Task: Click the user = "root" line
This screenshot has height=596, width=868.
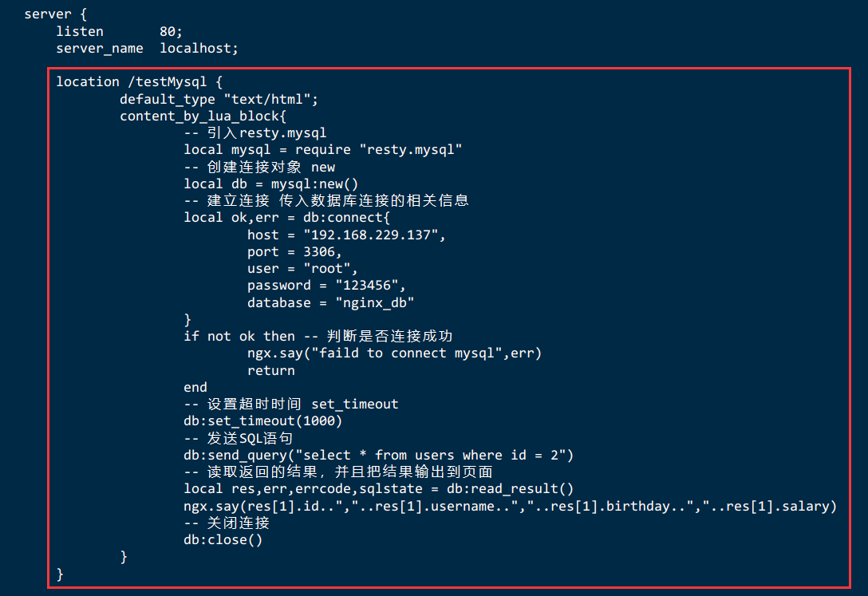Action: coord(302,269)
